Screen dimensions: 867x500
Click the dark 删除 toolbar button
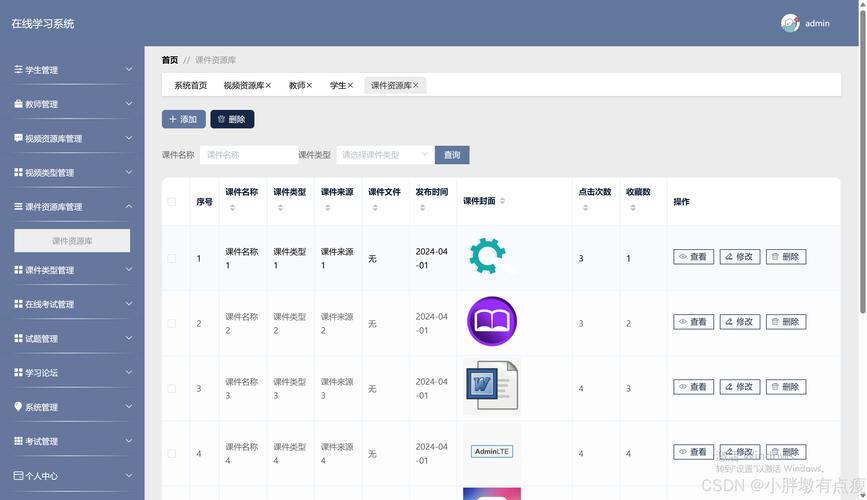232,119
